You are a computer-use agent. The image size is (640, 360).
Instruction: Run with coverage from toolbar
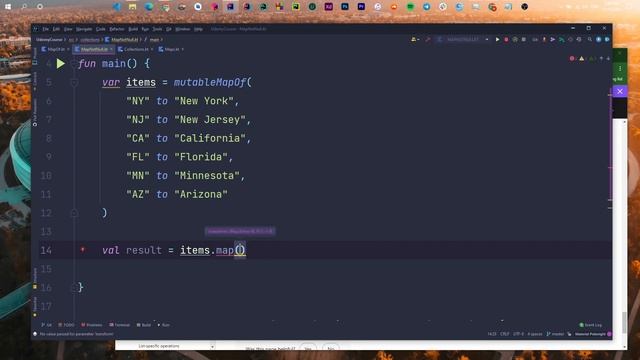[x=515, y=40]
